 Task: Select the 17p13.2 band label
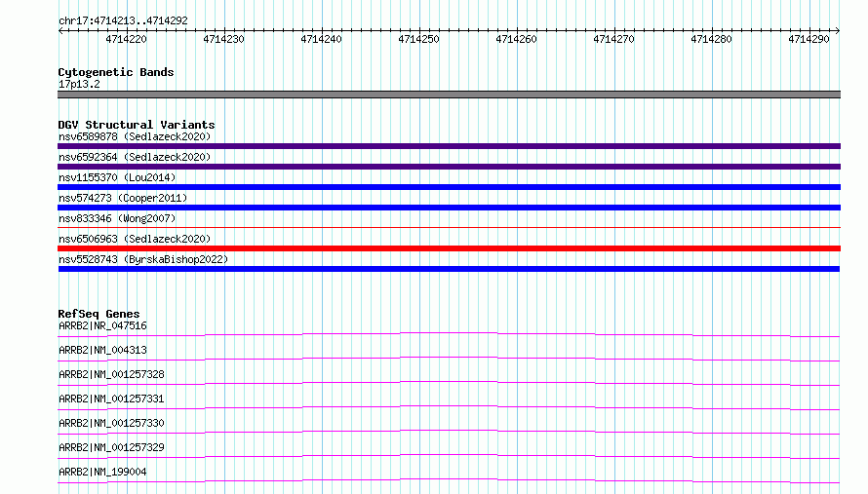pos(79,84)
